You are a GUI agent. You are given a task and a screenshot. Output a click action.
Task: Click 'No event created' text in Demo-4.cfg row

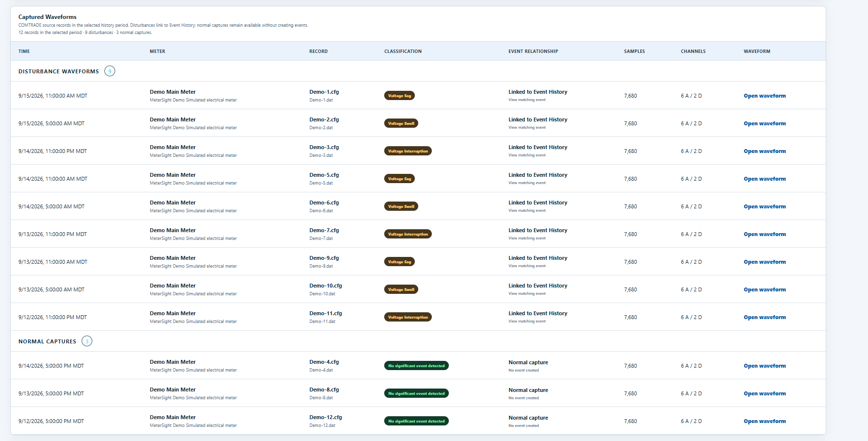point(524,371)
